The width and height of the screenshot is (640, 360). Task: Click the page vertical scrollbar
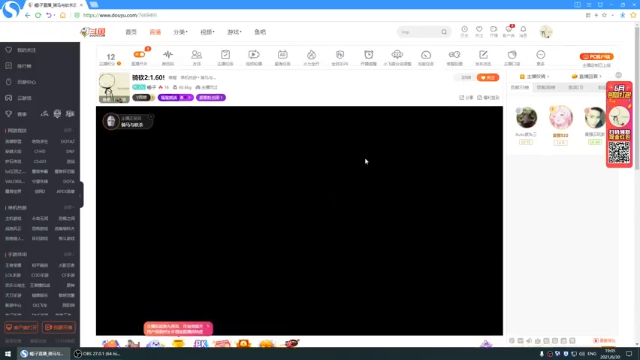tap(637, 98)
